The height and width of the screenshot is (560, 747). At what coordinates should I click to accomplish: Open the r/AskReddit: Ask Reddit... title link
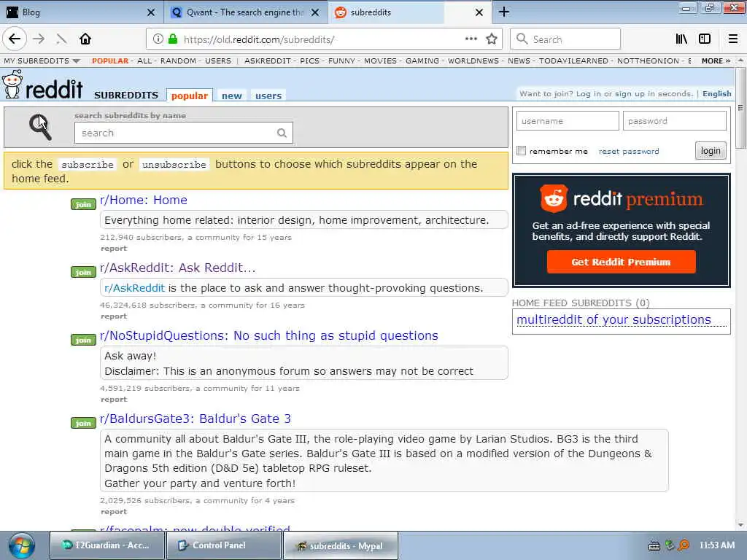click(178, 268)
